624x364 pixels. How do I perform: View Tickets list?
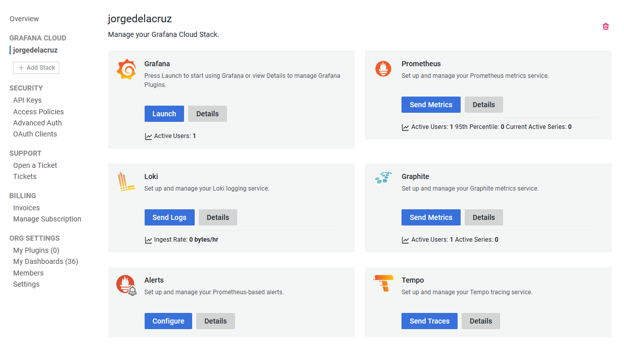[x=25, y=176]
